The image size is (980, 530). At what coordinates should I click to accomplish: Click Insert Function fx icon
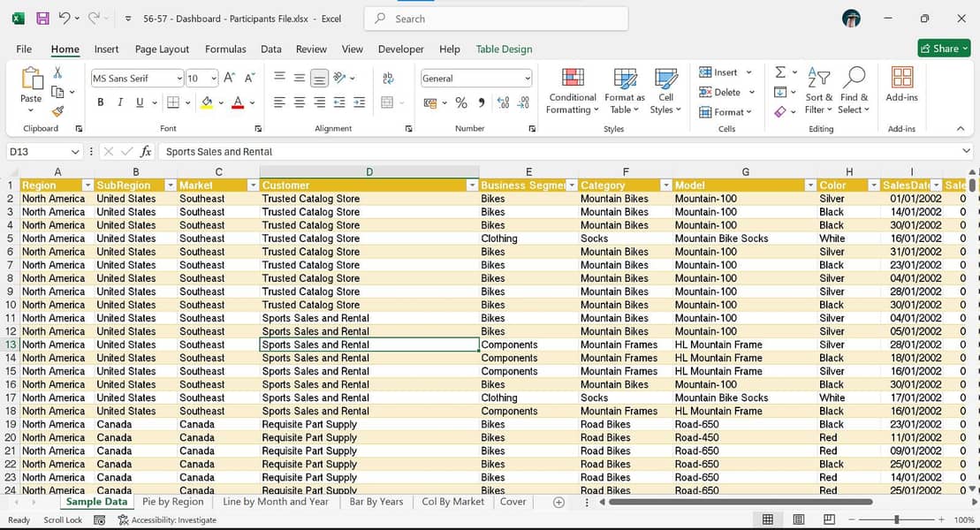click(146, 151)
